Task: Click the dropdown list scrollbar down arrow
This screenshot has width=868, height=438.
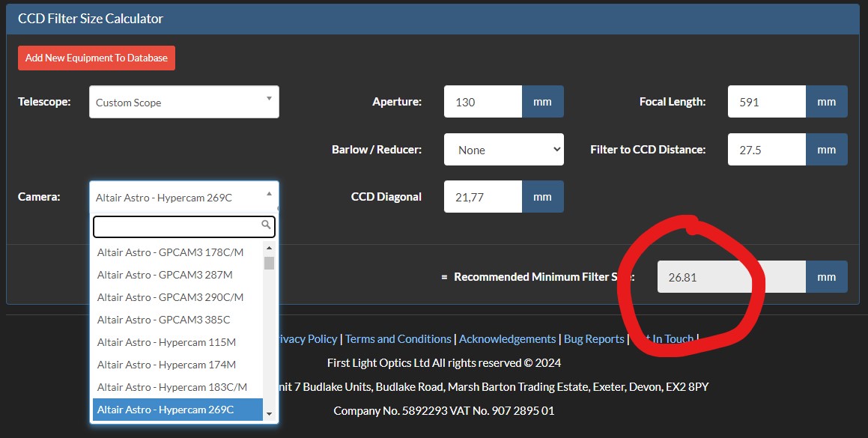Action: (269, 414)
